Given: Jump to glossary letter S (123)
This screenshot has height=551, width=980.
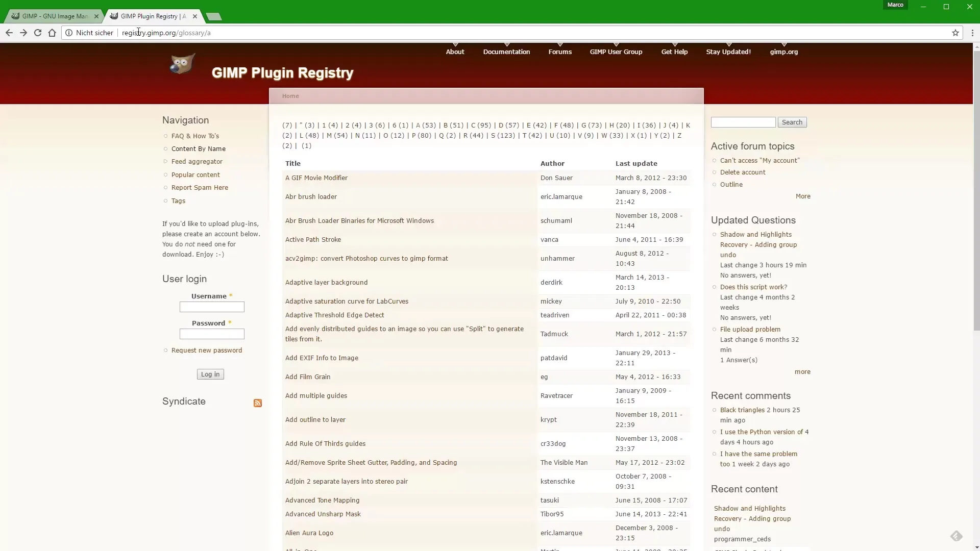Looking at the screenshot, I should tap(503, 136).
